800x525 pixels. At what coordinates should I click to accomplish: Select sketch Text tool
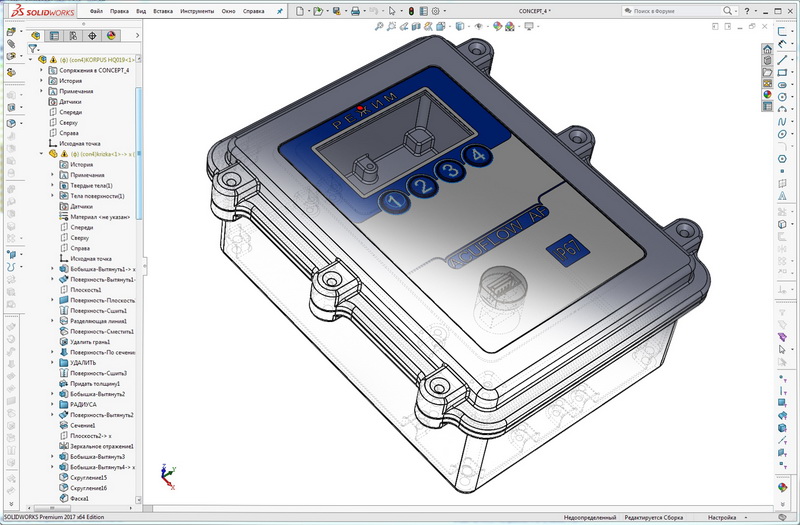point(782,196)
